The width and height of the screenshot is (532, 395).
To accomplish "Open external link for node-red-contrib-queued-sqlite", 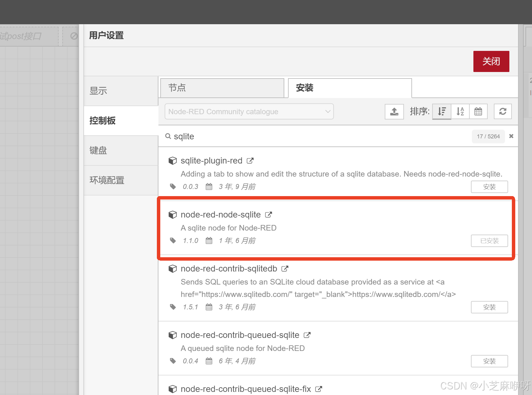I will (307, 335).
